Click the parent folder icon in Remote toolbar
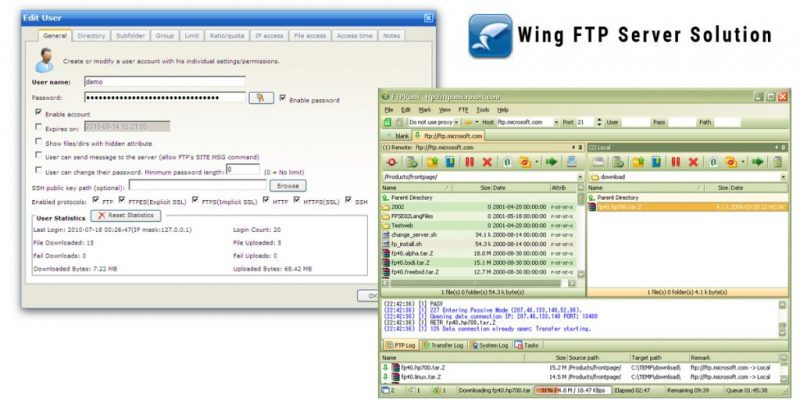This screenshot has width=800, height=400. pos(432,162)
